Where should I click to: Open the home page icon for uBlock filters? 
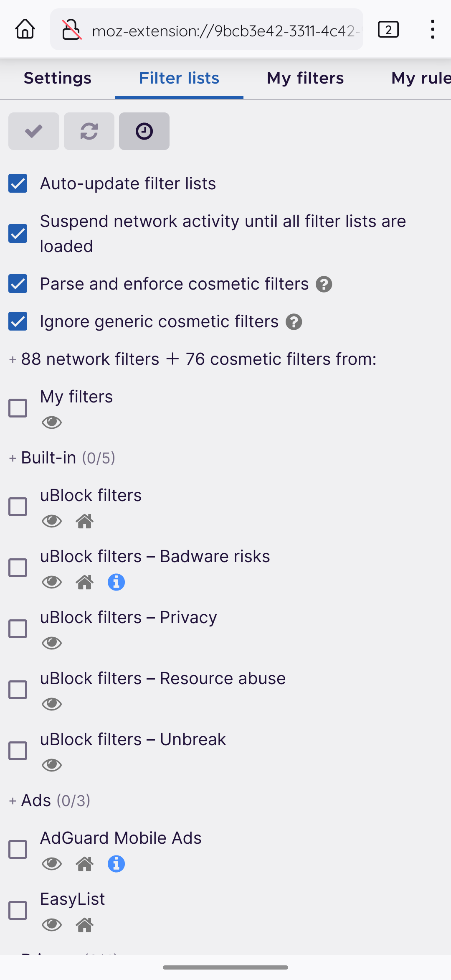(84, 521)
